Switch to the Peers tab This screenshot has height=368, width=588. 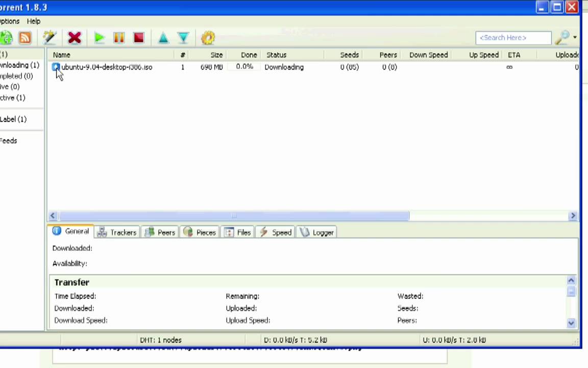(x=160, y=233)
